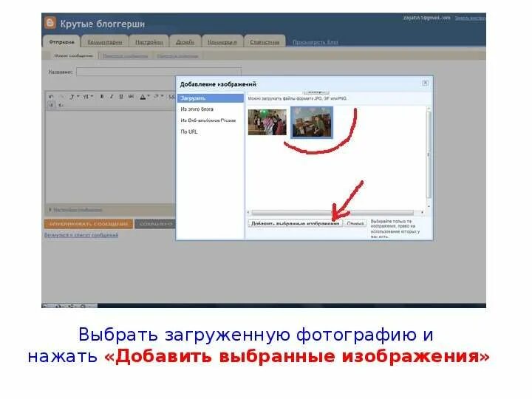Select По URL in dialog sidebar
The width and height of the screenshot is (532, 399).
(x=188, y=132)
